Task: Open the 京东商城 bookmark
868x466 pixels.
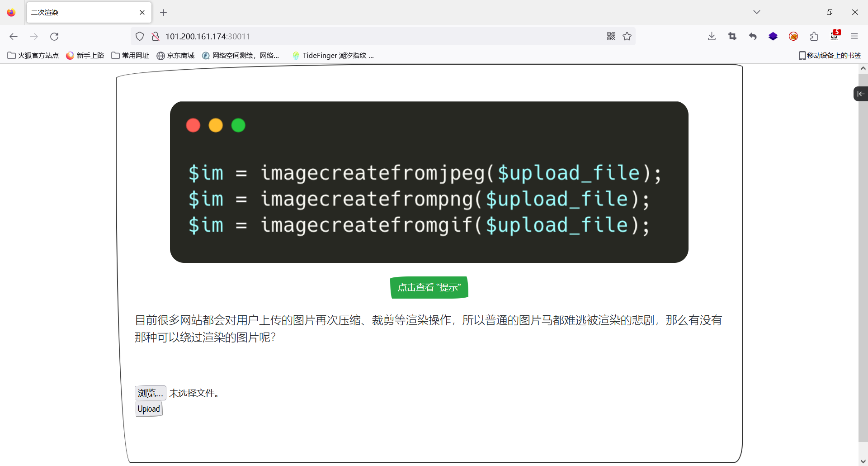Action: tap(175, 56)
